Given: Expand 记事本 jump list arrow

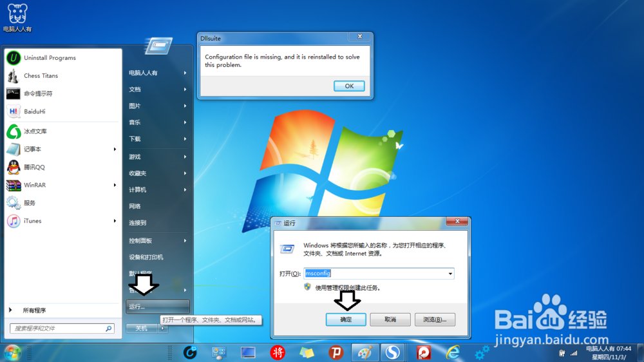Looking at the screenshot, I should (x=115, y=149).
